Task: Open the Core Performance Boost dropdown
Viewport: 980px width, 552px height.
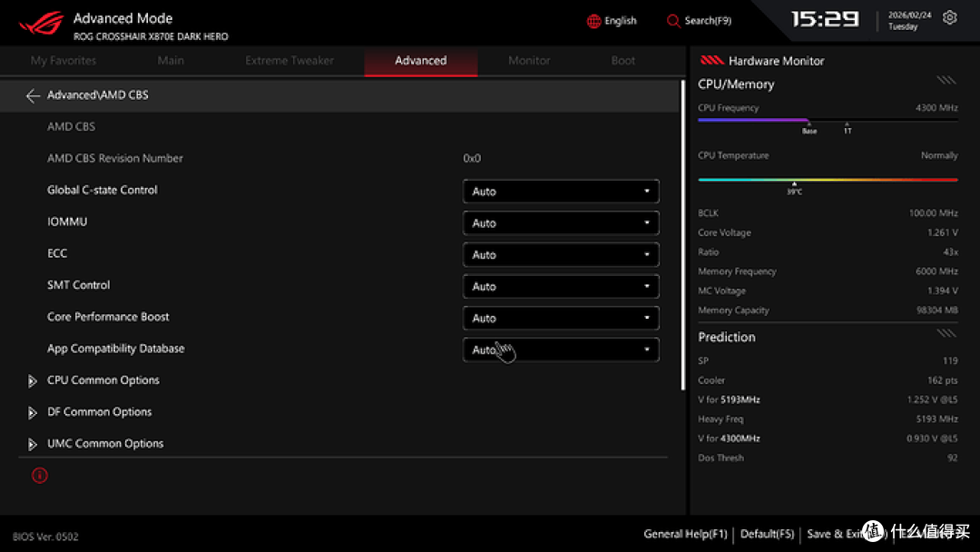Action: [561, 318]
